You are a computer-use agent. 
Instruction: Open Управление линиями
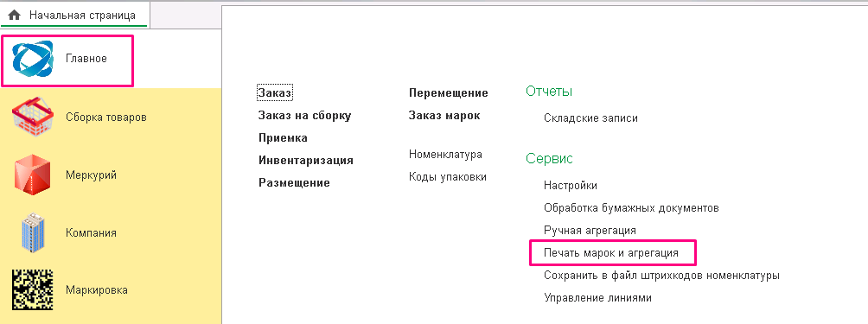click(x=598, y=298)
